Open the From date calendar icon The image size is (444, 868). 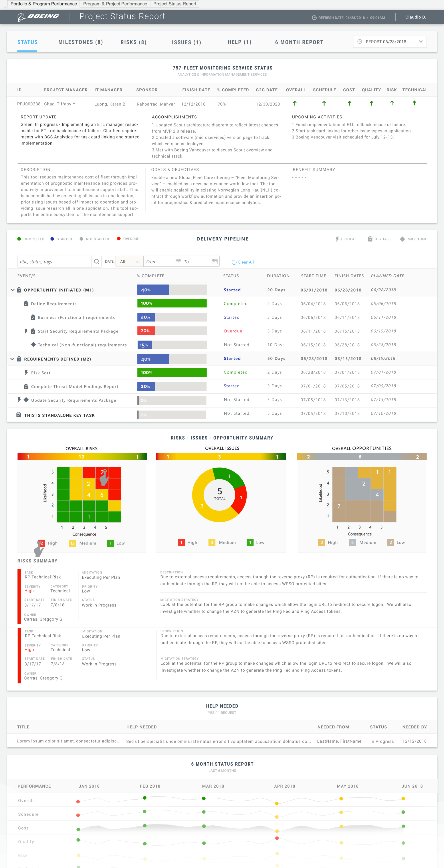178,262
